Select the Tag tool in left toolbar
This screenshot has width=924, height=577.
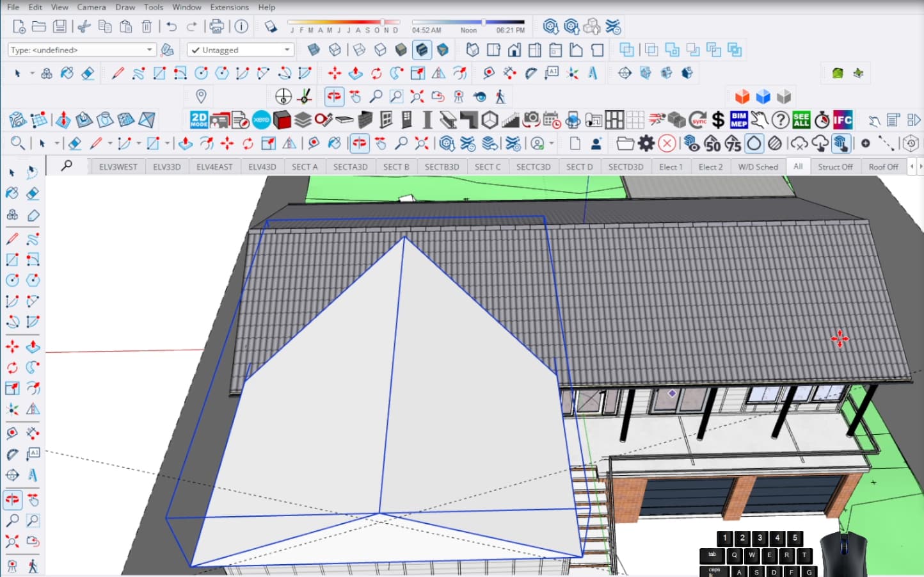coord(32,215)
